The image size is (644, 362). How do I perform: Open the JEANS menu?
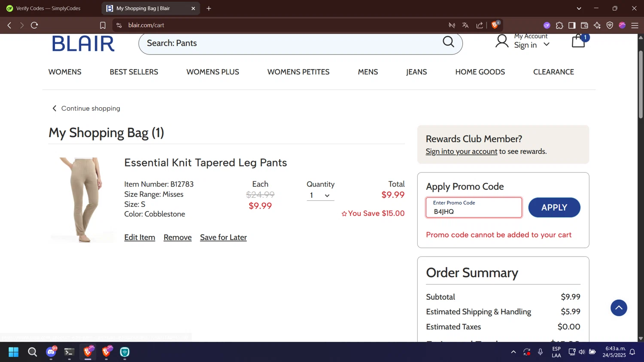416,72
